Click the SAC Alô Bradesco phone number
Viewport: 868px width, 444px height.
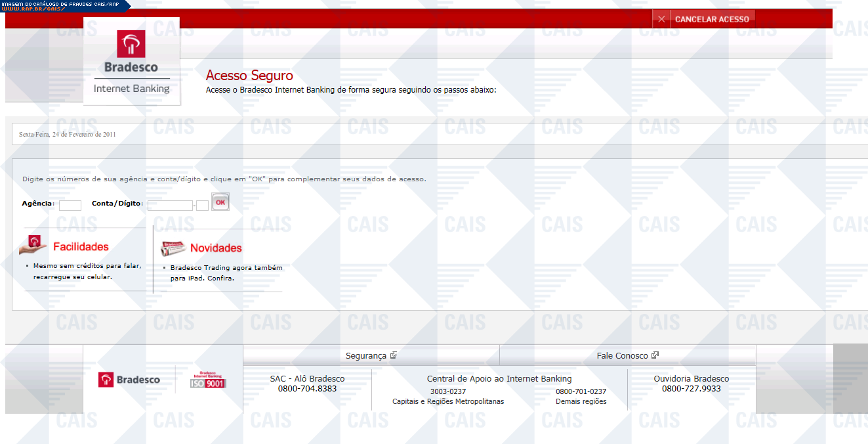pyautogui.click(x=307, y=388)
